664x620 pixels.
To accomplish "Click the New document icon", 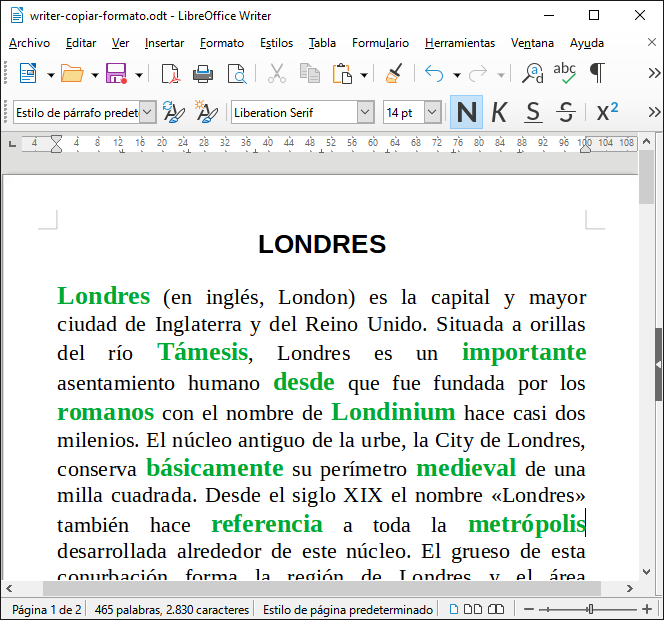I will 28,74.
